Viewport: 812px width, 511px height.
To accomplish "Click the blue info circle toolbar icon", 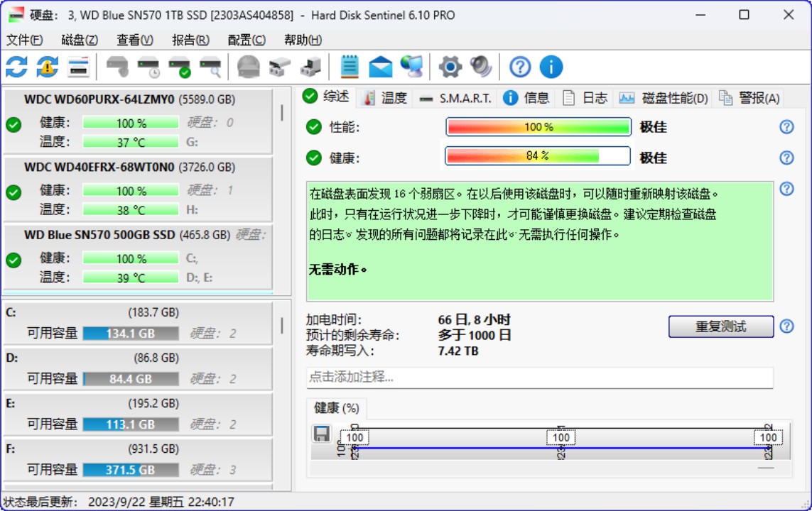I will [551, 67].
